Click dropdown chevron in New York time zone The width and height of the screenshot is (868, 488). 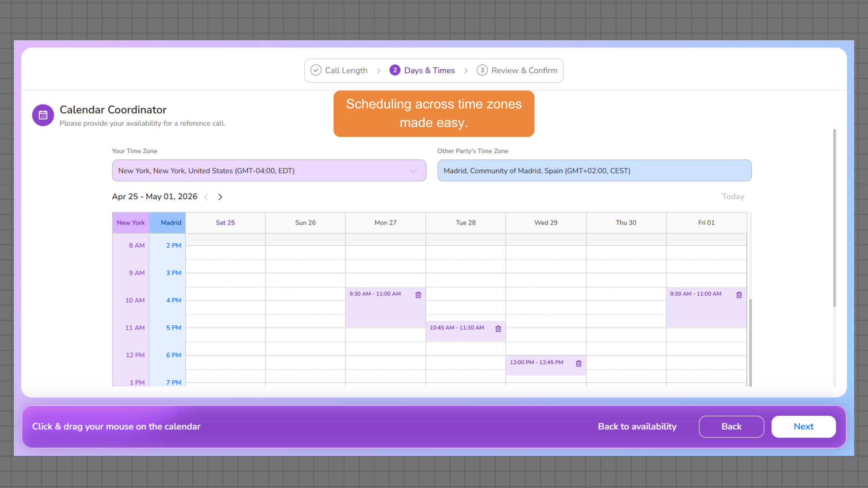[413, 171]
